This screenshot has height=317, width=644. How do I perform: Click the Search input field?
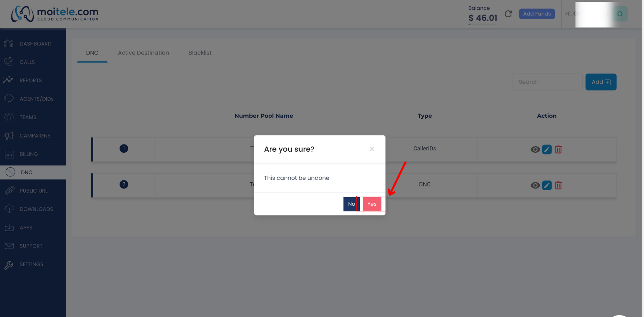(547, 82)
